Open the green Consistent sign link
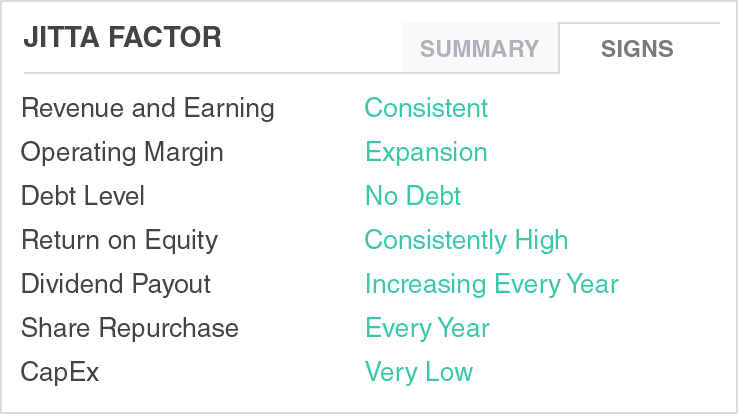 pyautogui.click(x=426, y=108)
